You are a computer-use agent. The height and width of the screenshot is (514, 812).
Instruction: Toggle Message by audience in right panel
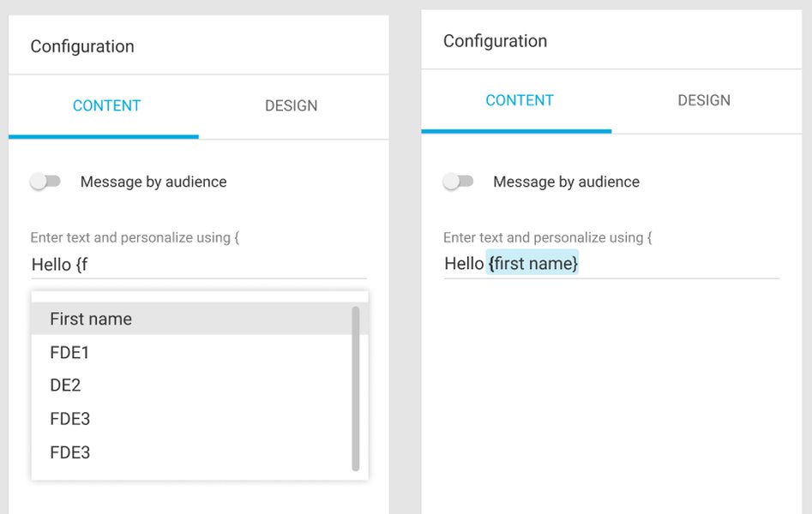(458, 182)
